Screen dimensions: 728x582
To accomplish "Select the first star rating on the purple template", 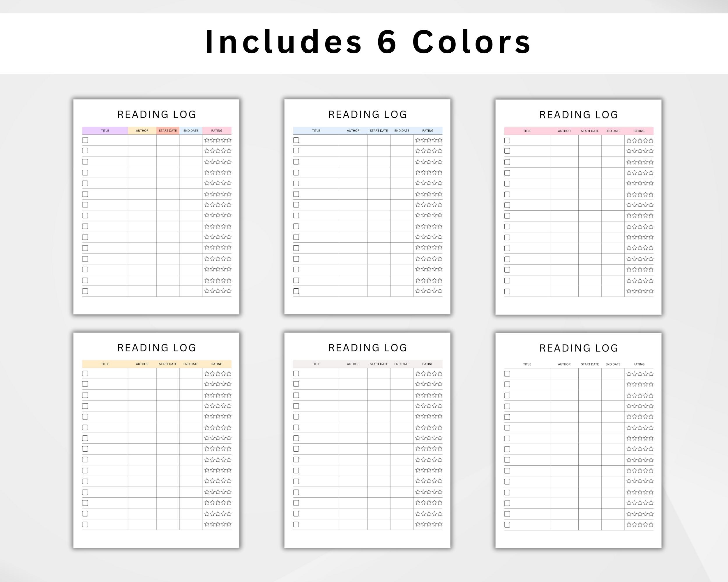I will coord(207,140).
